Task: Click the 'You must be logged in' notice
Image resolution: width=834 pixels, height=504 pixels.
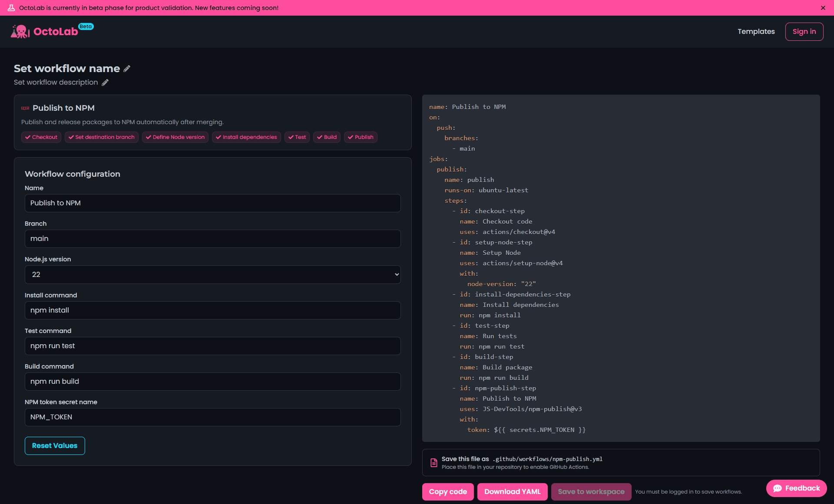Action: (688, 492)
